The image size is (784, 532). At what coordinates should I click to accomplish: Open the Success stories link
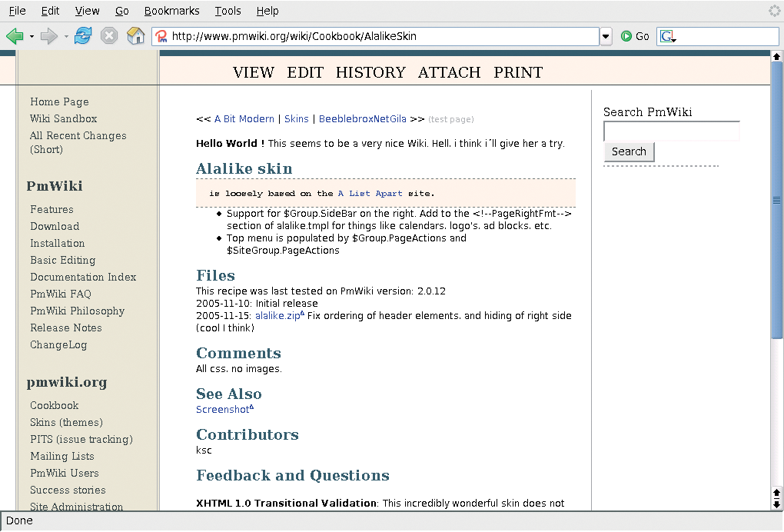pos(68,490)
